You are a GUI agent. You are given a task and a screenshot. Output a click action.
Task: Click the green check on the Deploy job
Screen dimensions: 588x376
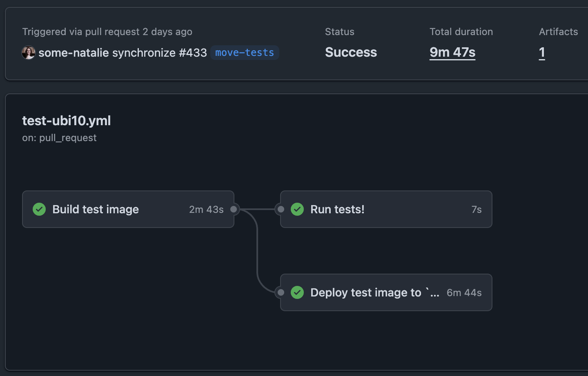tap(297, 292)
